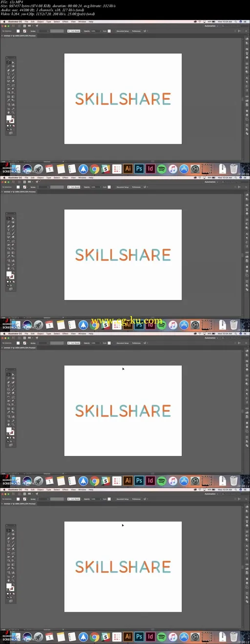Open the Help menu in the second frame
This screenshot has height=644, width=250.
pyautogui.click(x=91, y=177)
